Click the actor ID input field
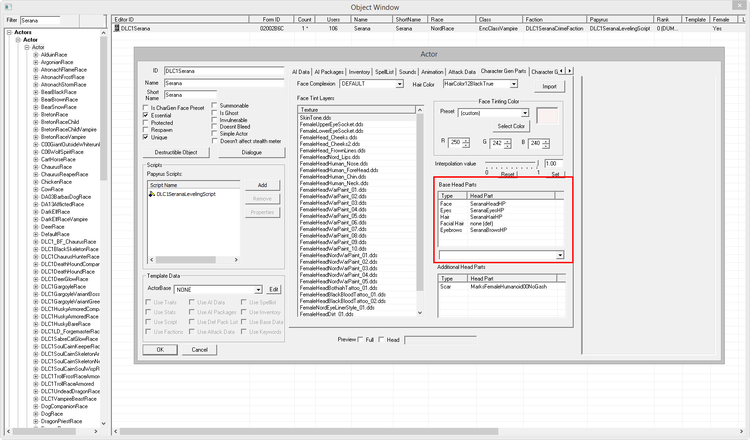This screenshot has height=440, width=750. [x=224, y=71]
